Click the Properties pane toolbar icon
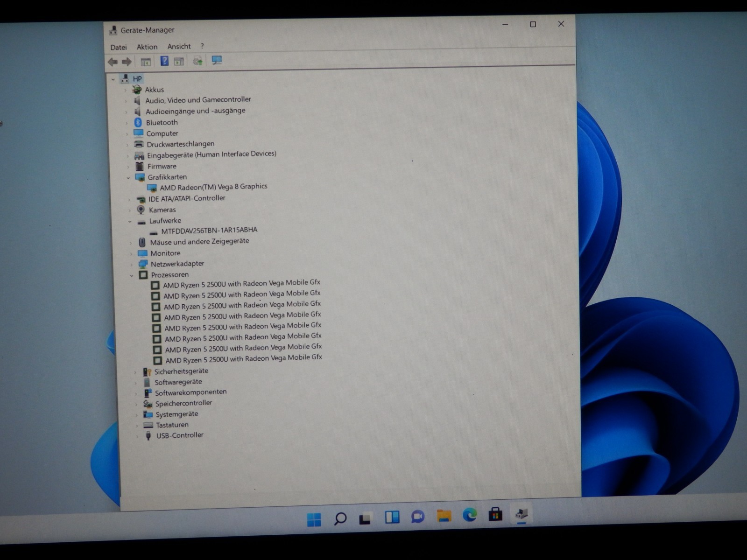Image resolution: width=747 pixels, height=560 pixels. (x=179, y=61)
